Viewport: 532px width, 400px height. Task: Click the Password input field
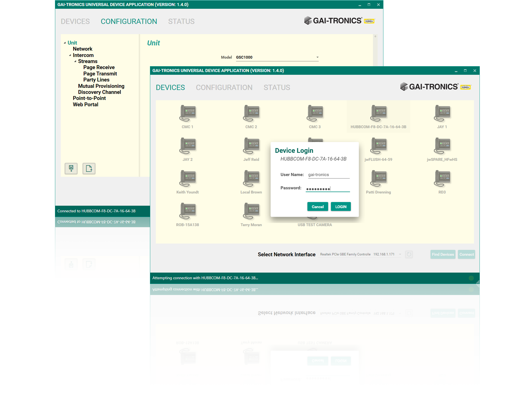coord(328,189)
